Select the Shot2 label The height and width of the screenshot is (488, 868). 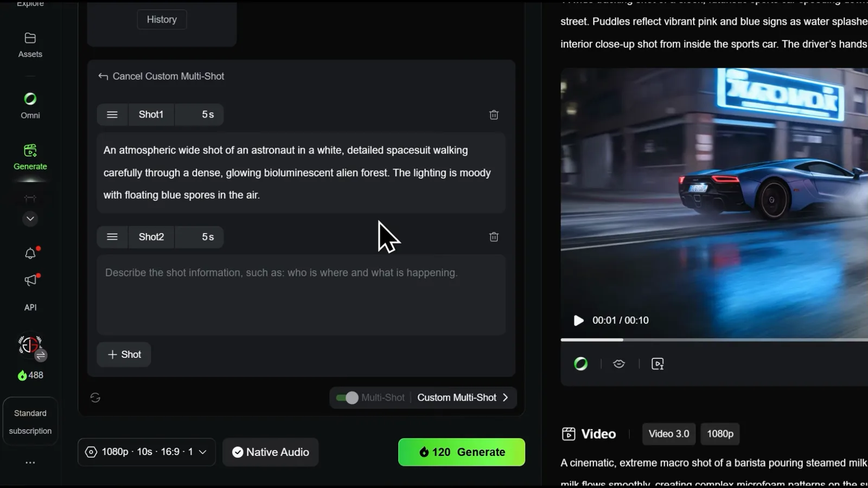pyautogui.click(x=151, y=237)
